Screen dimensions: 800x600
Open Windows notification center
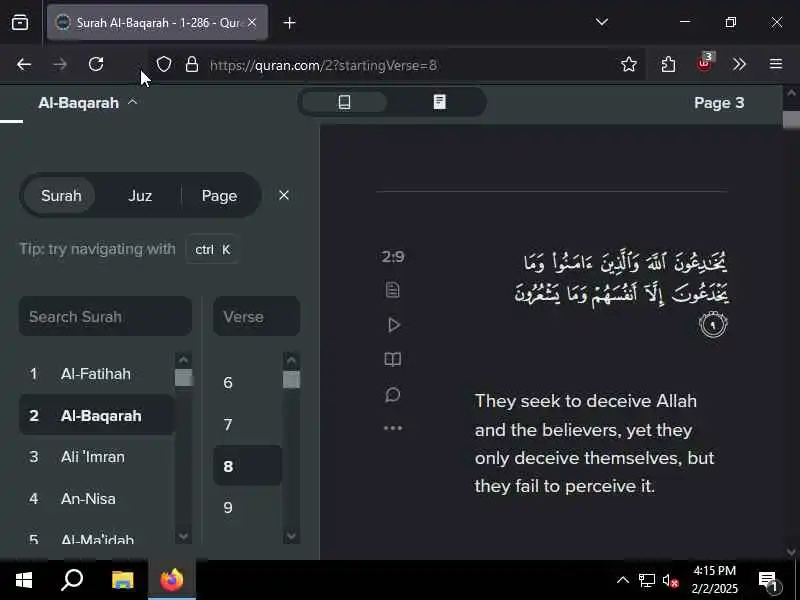pos(770,581)
